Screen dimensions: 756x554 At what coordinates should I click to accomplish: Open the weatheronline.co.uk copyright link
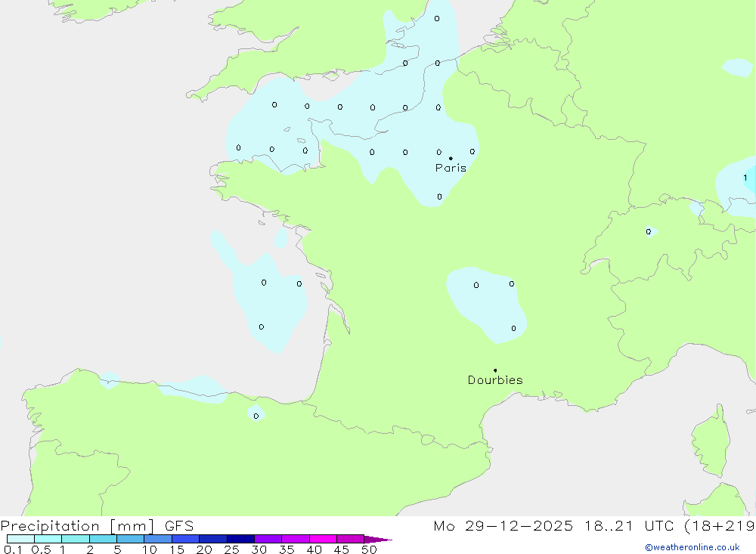pos(692,547)
